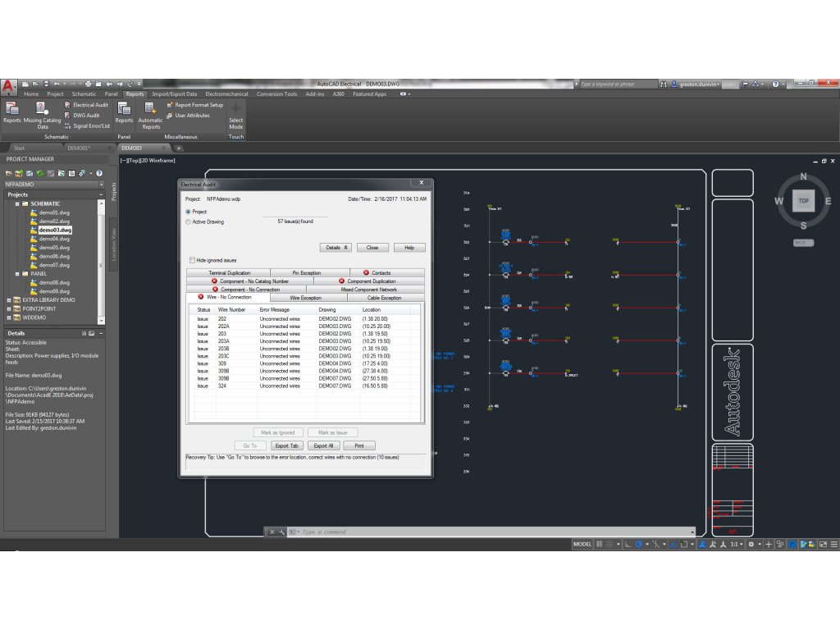Check Hide ignored issues box

pos(192,260)
